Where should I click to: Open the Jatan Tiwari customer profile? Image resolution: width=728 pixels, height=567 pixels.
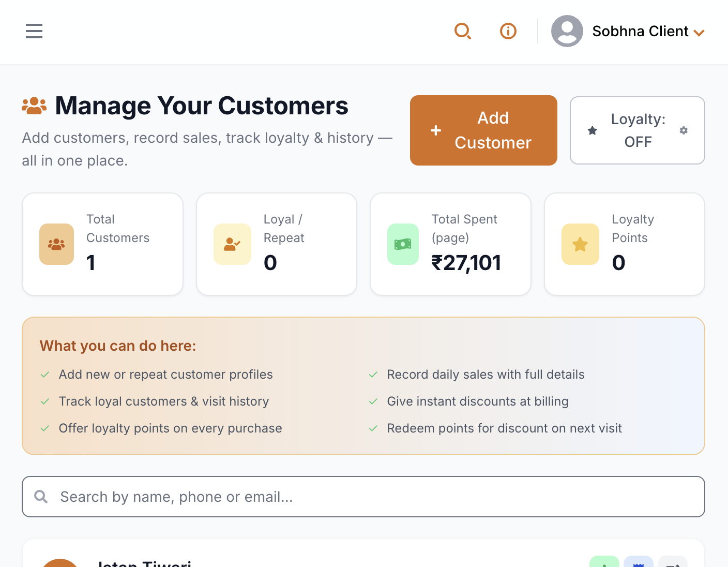point(144,563)
